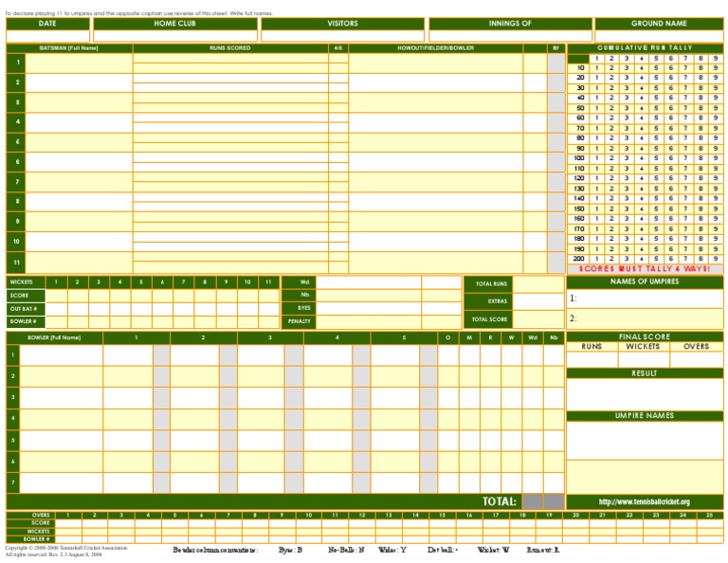This screenshot has height=563, width=728.
Task: Click the GROUND NAME entry box
Action: click(659, 36)
